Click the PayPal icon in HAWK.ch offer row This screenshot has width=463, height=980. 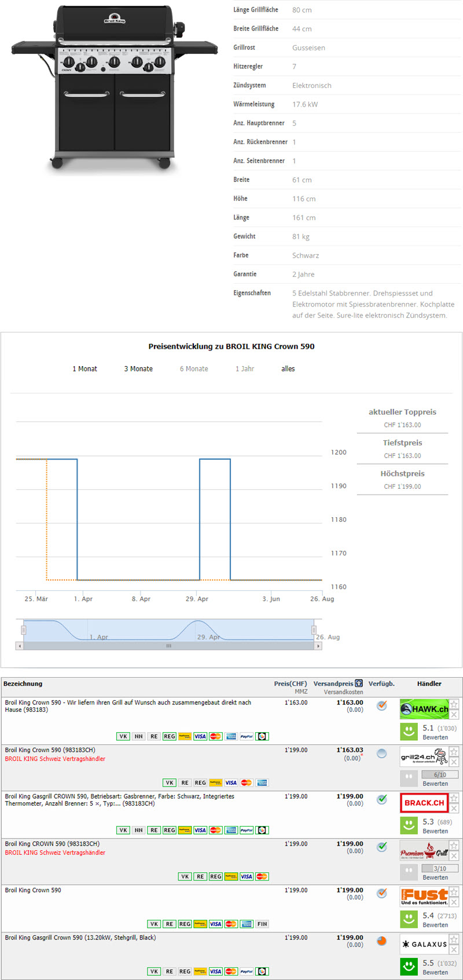(247, 736)
